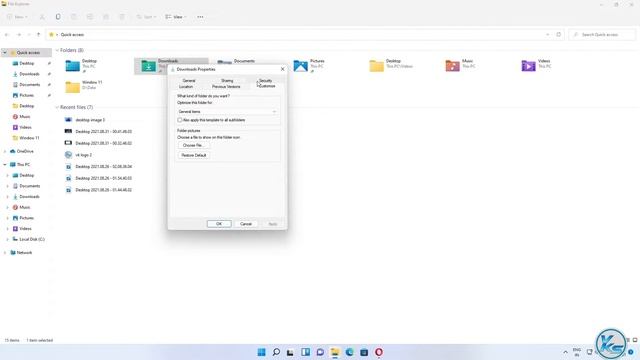Switch to the General tab in Properties

[189, 81]
